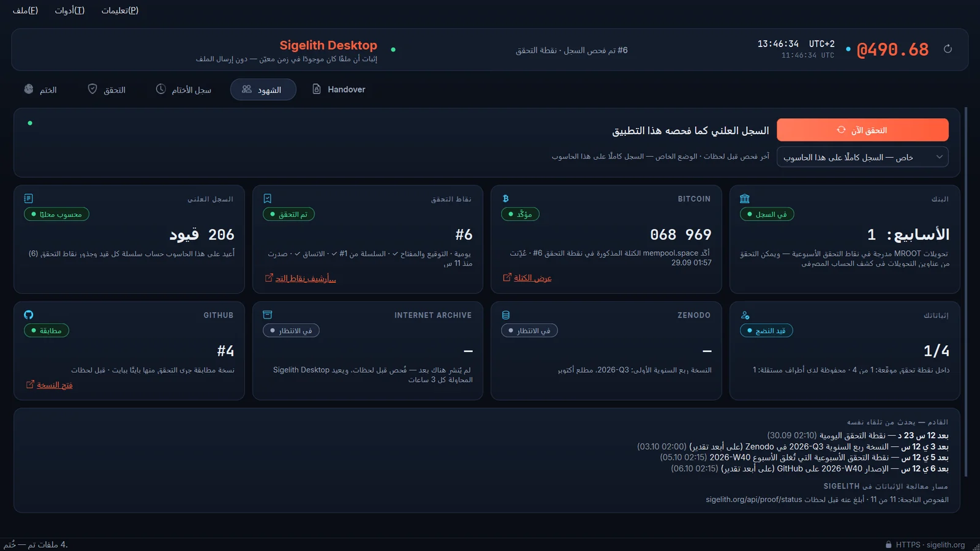980x551 pixels.
Task: Click the 13:46:34 UTC+2 clock
Action: (796, 44)
